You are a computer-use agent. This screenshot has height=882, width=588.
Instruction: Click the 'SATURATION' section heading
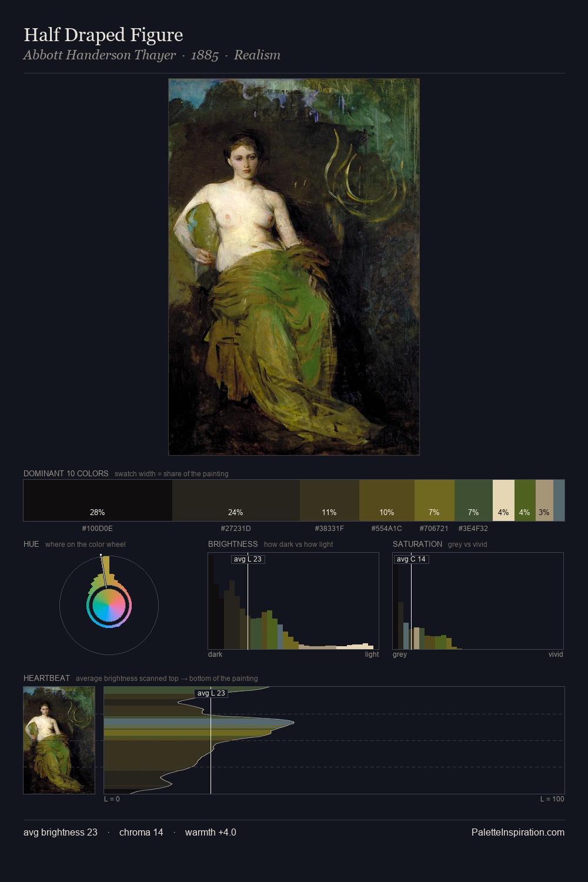tap(417, 544)
